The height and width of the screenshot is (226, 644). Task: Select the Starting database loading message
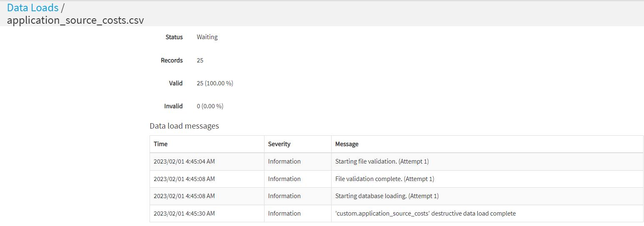click(387, 196)
